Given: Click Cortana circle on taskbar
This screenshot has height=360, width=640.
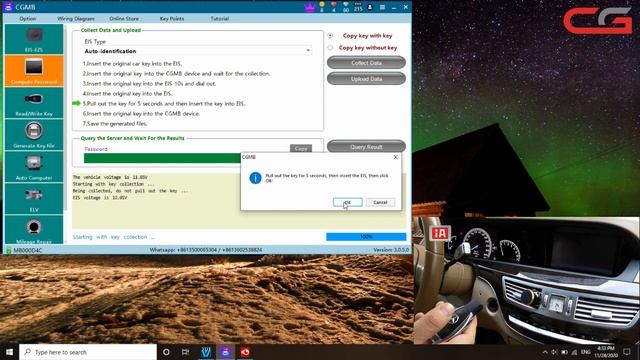Looking at the screenshot, I should [166, 352].
